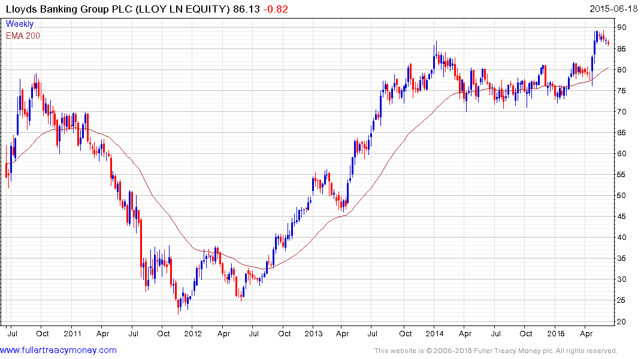Click the EMA 200 legend label
This screenshot has height=359, width=644.
(23, 36)
